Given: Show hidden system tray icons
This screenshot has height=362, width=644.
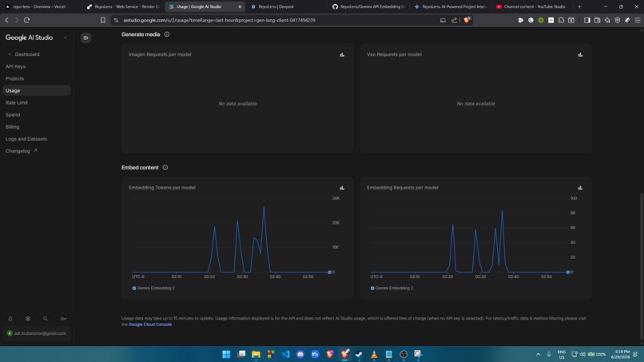Looking at the screenshot, I should pos(538,354).
